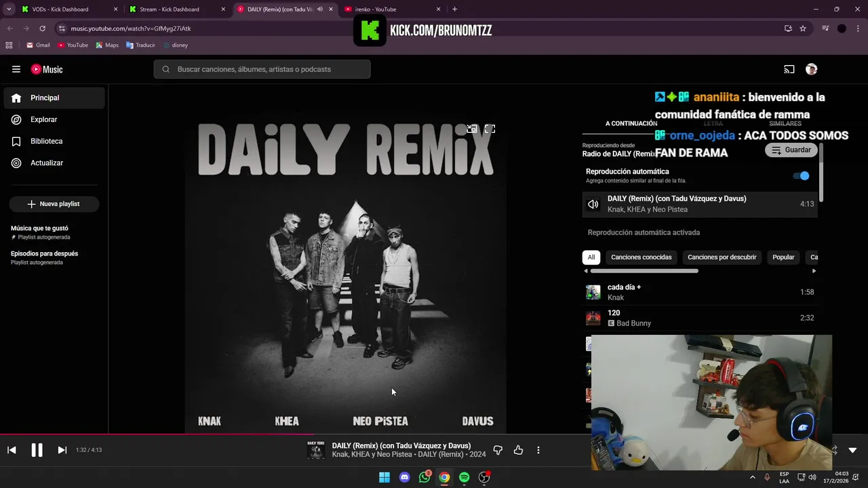Mute the DAILY (Remix) tab audio icon

tap(320, 9)
